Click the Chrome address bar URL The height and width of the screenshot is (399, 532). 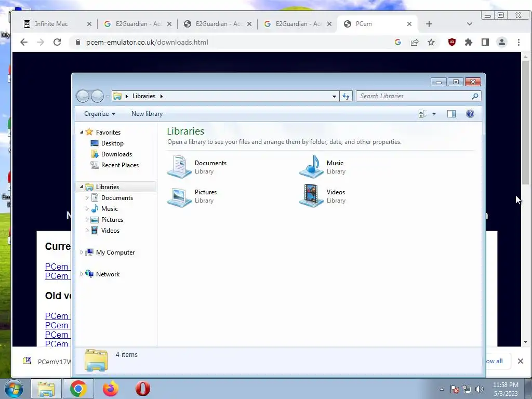[x=147, y=43]
